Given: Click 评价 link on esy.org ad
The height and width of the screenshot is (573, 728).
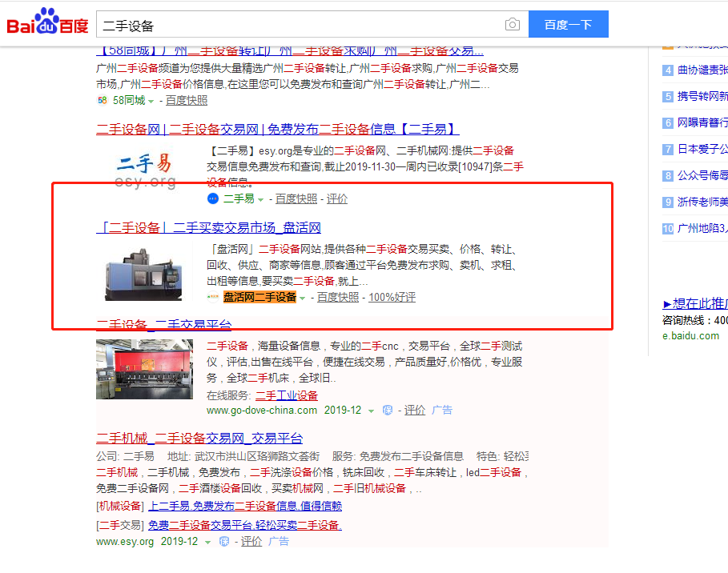Looking at the screenshot, I should (x=251, y=542).
